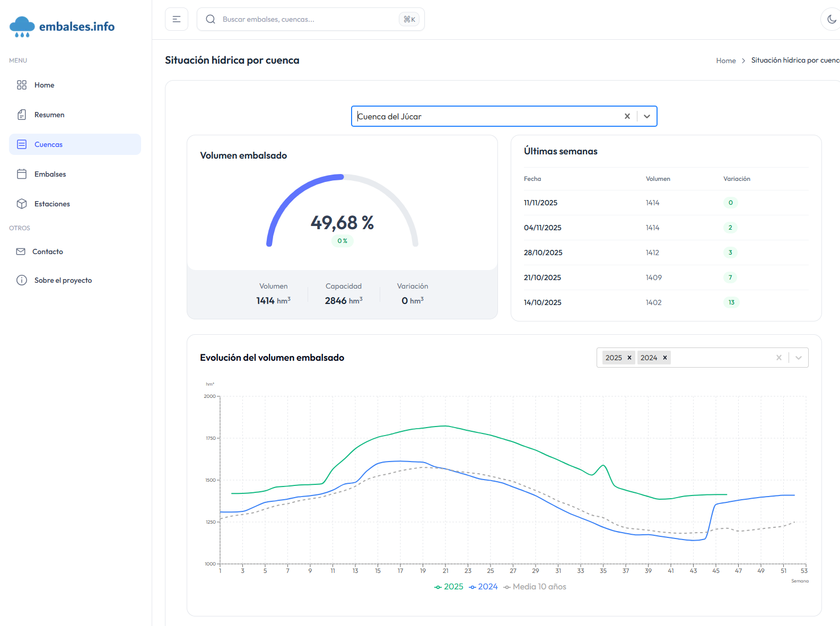Image resolution: width=840 pixels, height=626 pixels.
Task: Toggle dark mode with the moon icon
Action: (x=831, y=19)
